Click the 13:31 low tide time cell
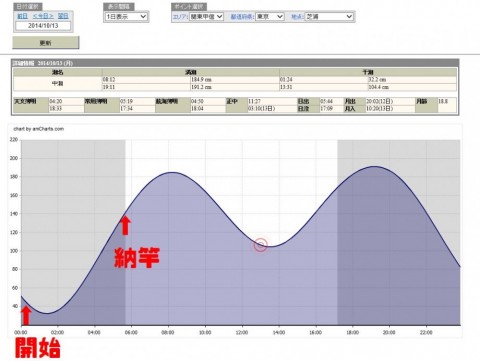 (323, 87)
